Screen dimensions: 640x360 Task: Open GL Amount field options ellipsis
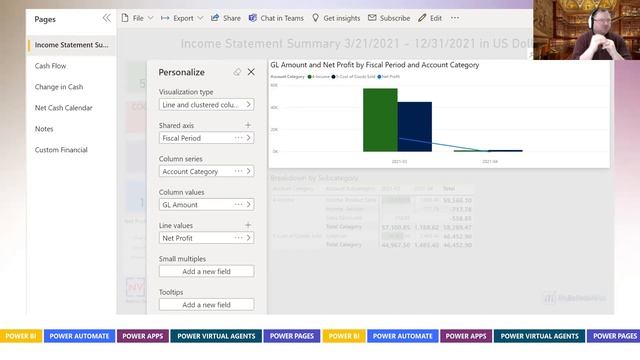click(x=238, y=204)
